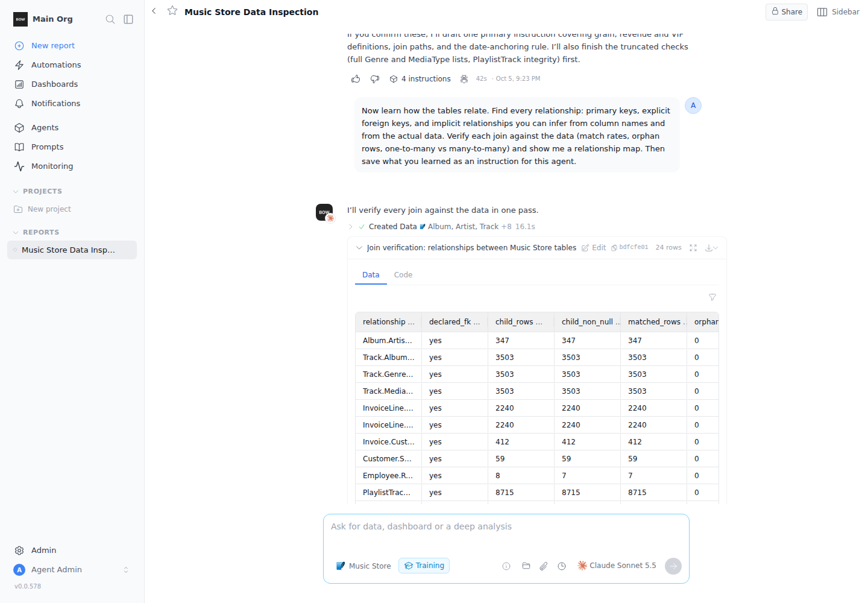
Task: Attach a file with the paperclip icon
Action: 544,566
